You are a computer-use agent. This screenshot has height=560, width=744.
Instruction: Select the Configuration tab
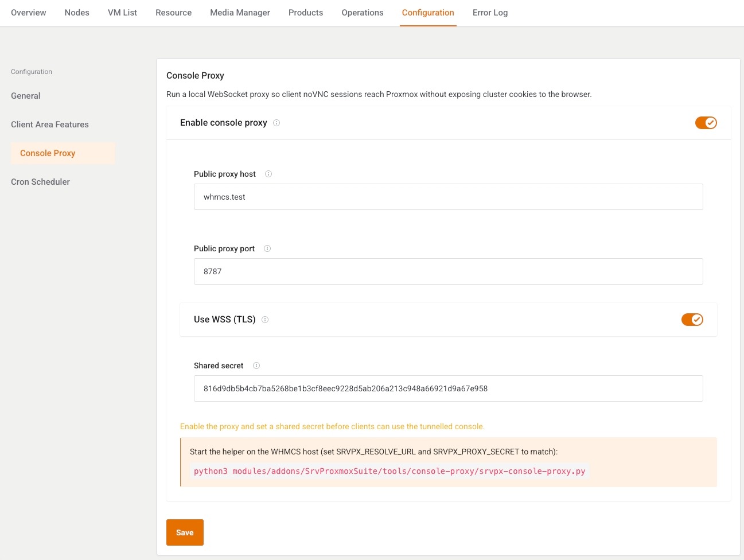tap(428, 13)
